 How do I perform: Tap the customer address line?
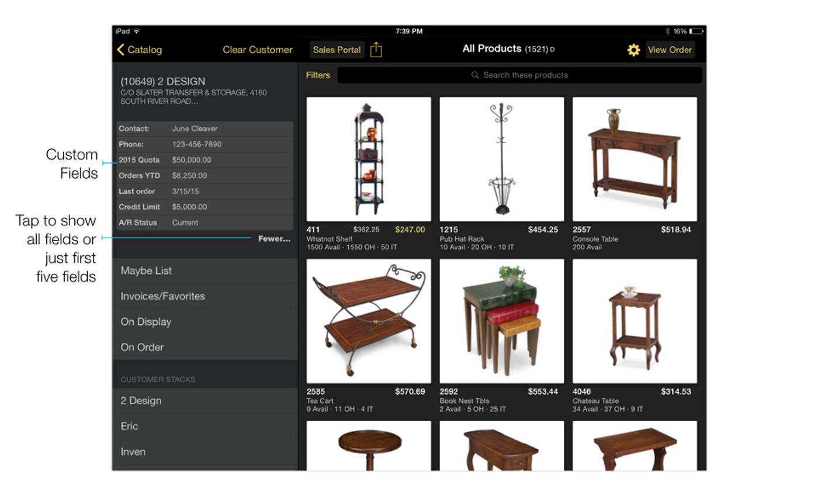[x=193, y=97]
